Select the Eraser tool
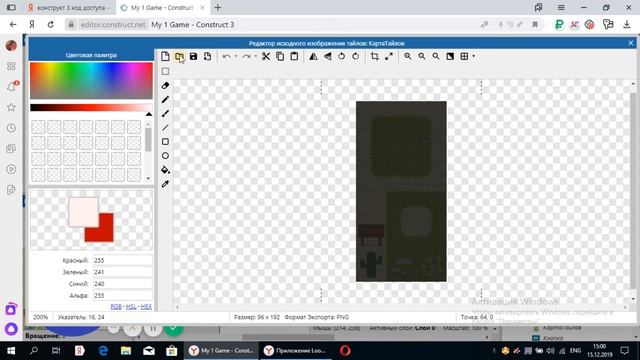The image size is (640, 360). 165,86
